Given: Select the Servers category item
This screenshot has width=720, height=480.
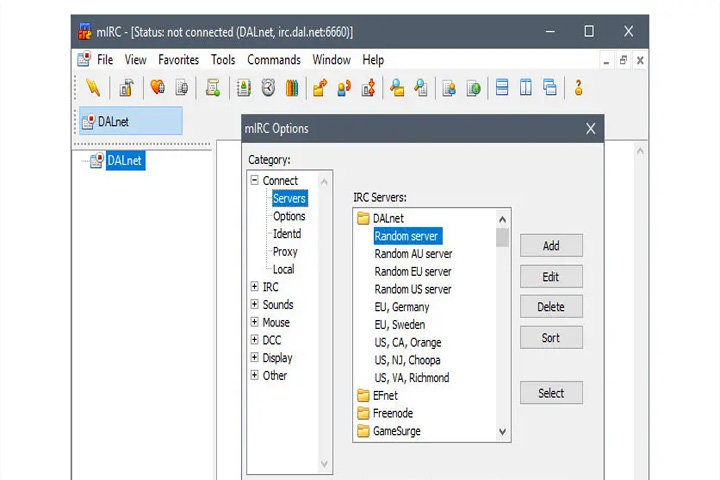Looking at the screenshot, I should coord(289,198).
